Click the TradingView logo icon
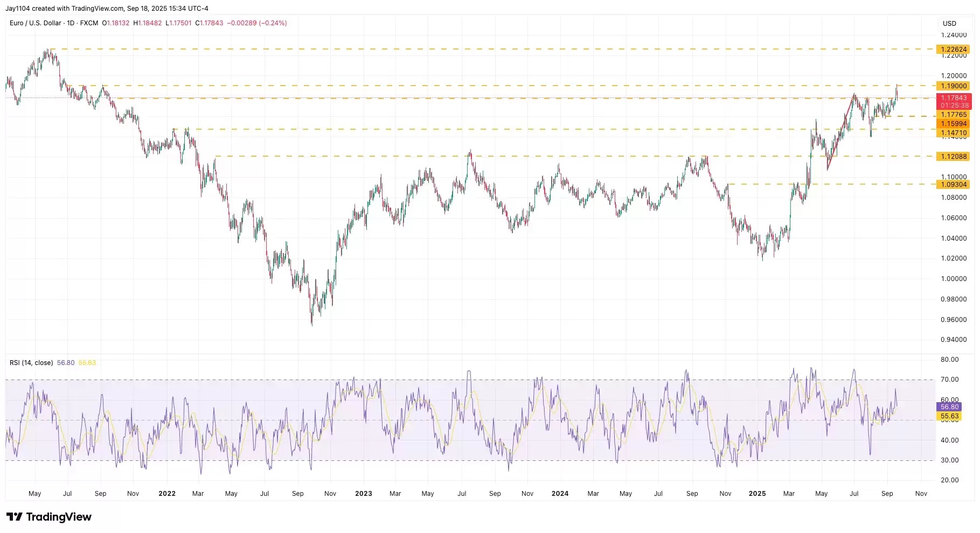This screenshot has height=533, width=980. 15,517
